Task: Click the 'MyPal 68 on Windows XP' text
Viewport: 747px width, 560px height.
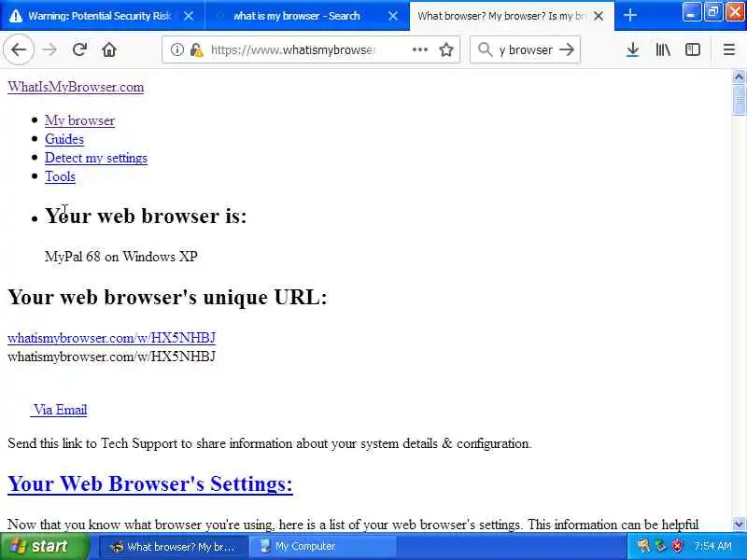Action: click(x=121, y=257)
